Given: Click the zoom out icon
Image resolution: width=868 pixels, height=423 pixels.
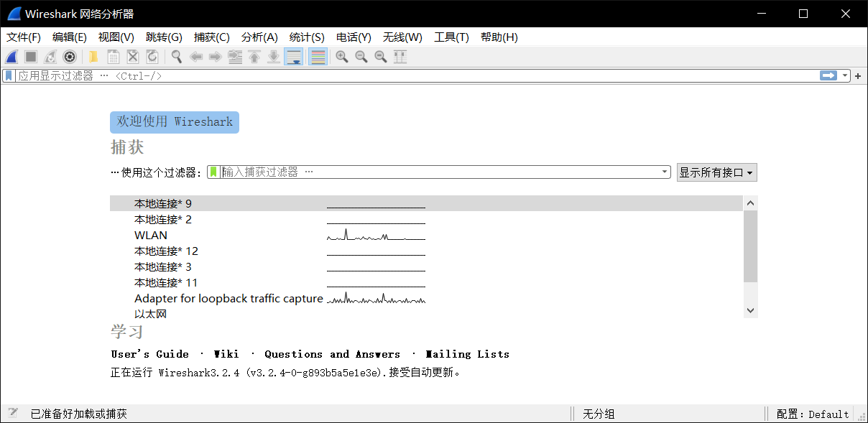Looking at the screenshot, I should tap(361, 57).
